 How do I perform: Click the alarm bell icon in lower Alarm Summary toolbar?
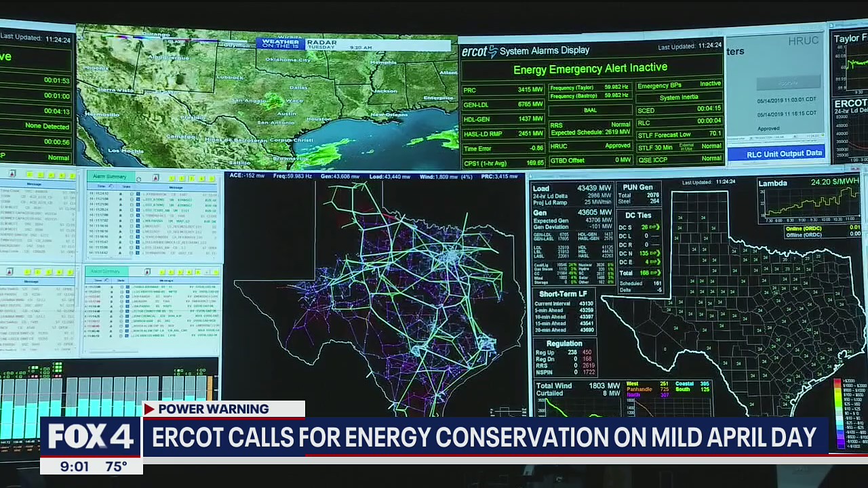pos(147,272)
